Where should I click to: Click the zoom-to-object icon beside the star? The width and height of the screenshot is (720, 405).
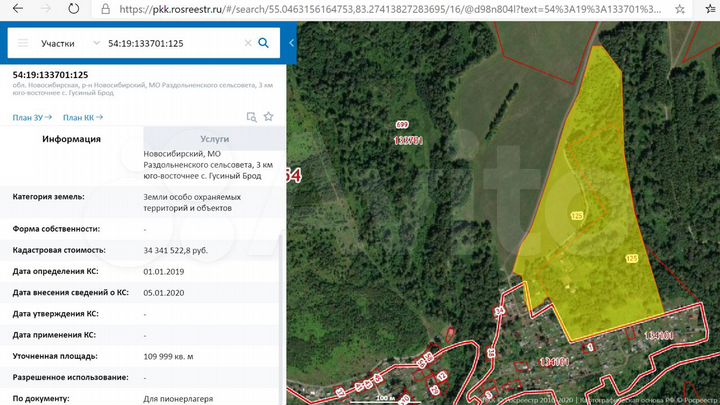pos(251,117)
